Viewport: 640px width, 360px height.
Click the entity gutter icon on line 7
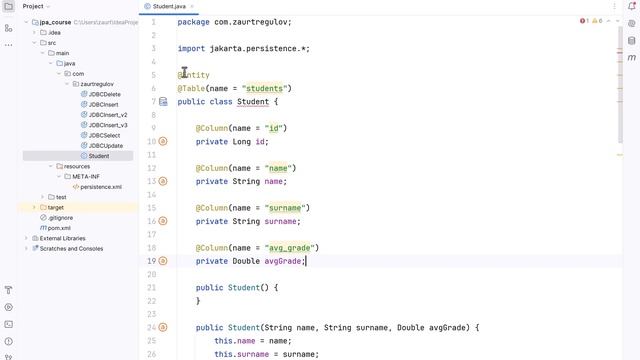pyautogui.click(x=163, y=102)
